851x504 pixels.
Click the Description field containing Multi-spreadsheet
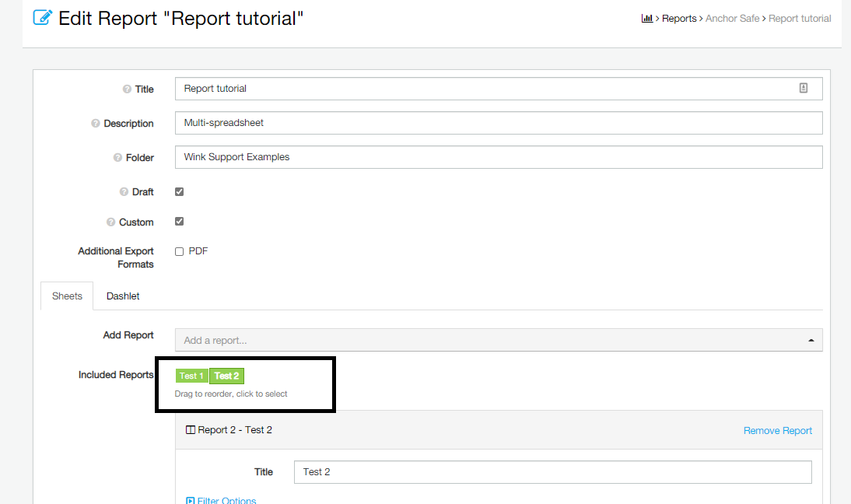498,123
